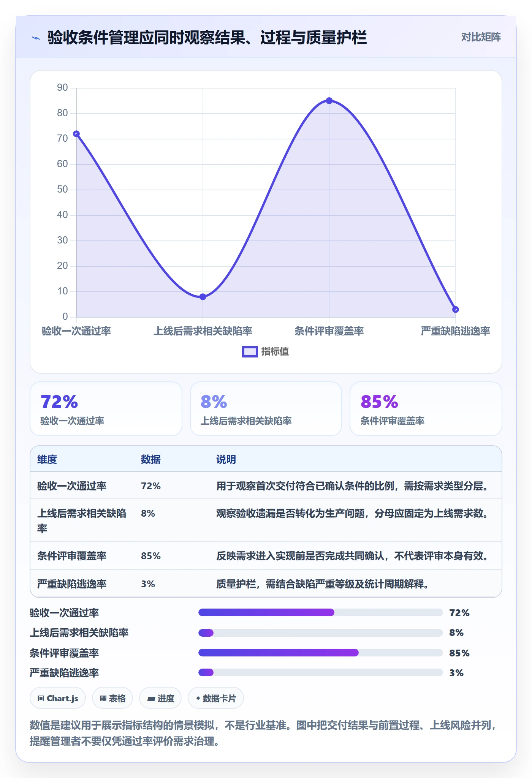This screenshot has height=778, width=532.
Task: Toggle the 指标值 legend color box
Action: point(250,352)
